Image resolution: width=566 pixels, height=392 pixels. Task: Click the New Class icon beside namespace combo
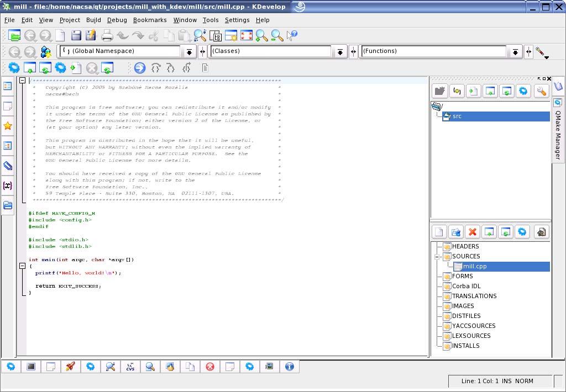46,52
